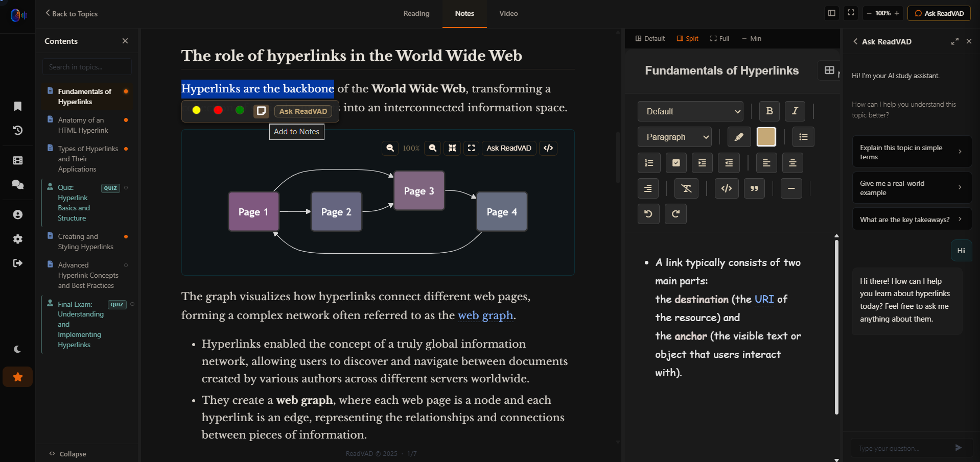The image size is (980, 462).
Task: Pick the green highlight color
Action: point(240,110)
